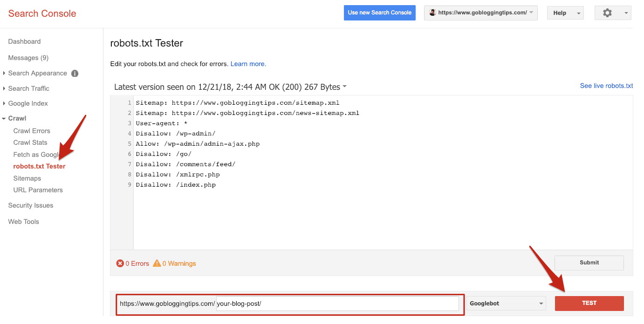Click the Disallow: /xmlrpc.php line
The height and width of the screenshot is (324, 644).
pyautogui.click(x=178, y=175)
